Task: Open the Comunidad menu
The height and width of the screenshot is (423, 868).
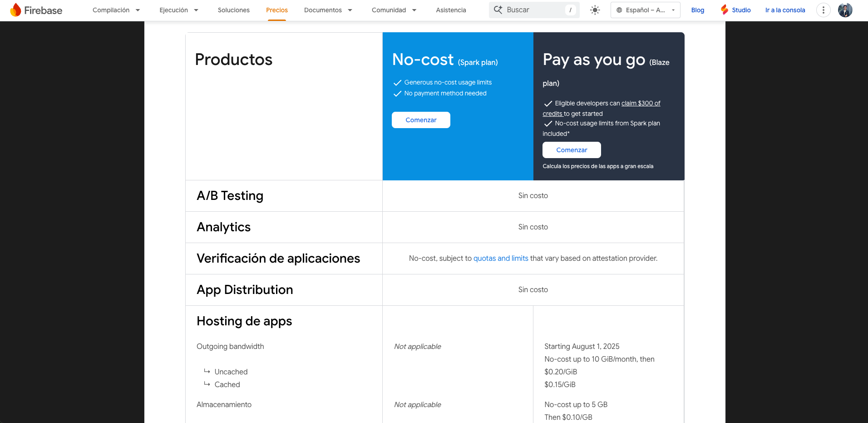Action: click(x=393, y=10)
